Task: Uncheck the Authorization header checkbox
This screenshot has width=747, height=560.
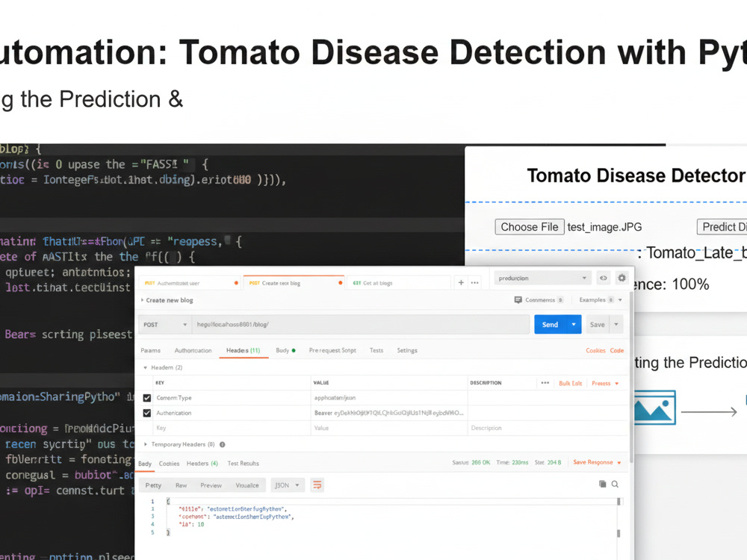Action: pyautogui.click(x=146, y=413)
